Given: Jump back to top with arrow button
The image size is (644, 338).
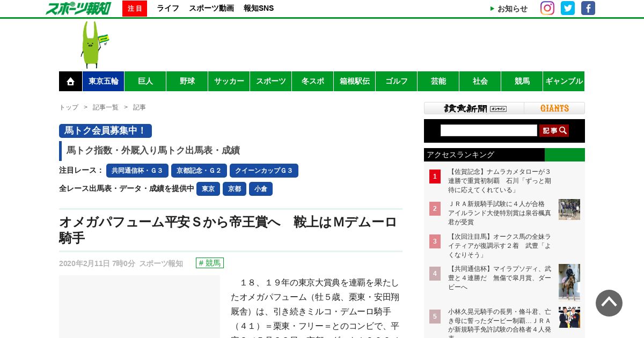Looking at the screenshot, I should [x=609, y=303].
